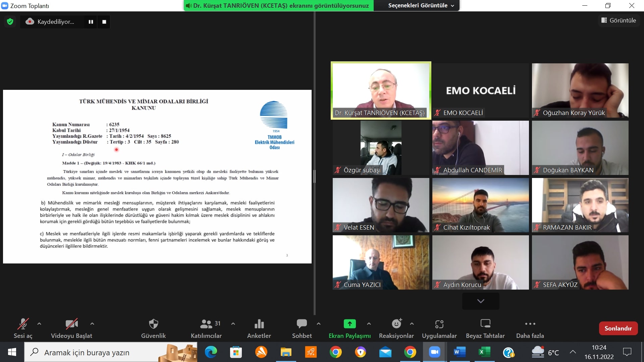The image size is (644, 362).
Task: Open the first Chrome taskbar icon
Action: 336,352
